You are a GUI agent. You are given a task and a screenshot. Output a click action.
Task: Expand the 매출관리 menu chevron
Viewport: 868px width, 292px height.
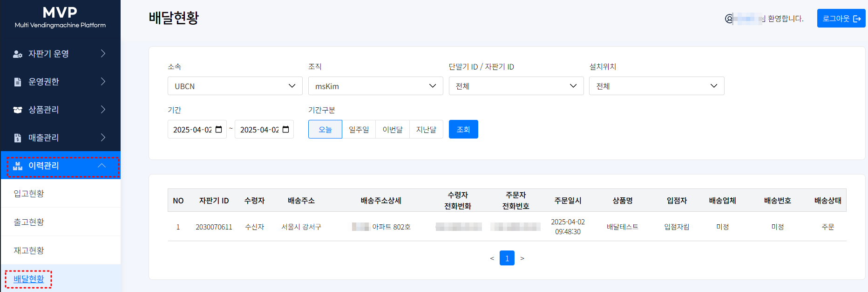point(103,138)
